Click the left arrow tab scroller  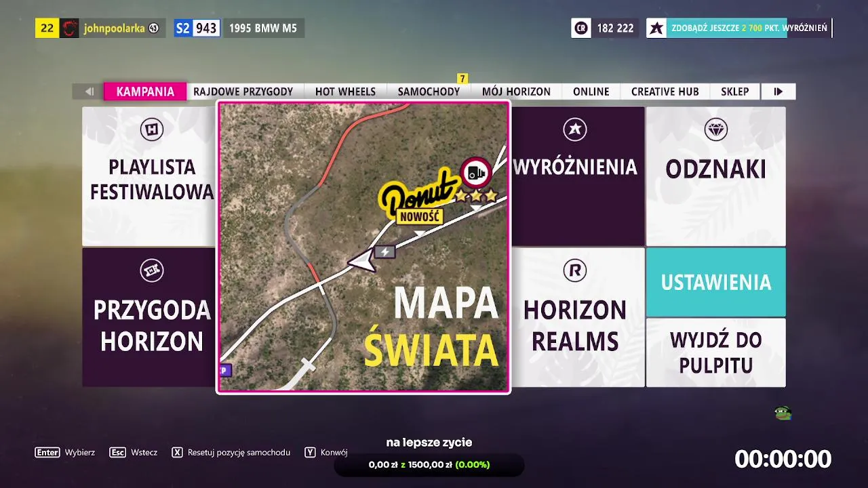88,91
